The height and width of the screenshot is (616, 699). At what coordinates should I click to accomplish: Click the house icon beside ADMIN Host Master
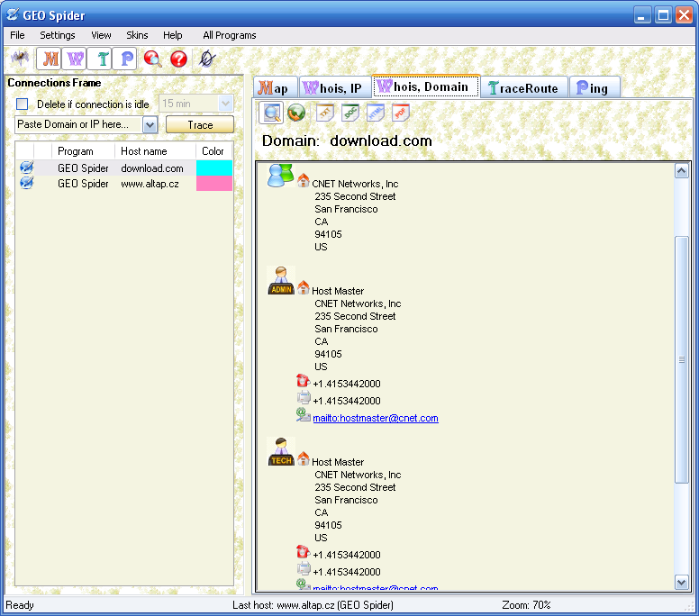[304, 287]
